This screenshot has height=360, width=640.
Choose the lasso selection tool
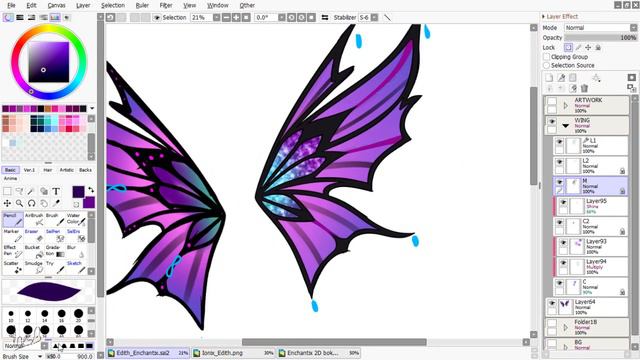point(19,191)
